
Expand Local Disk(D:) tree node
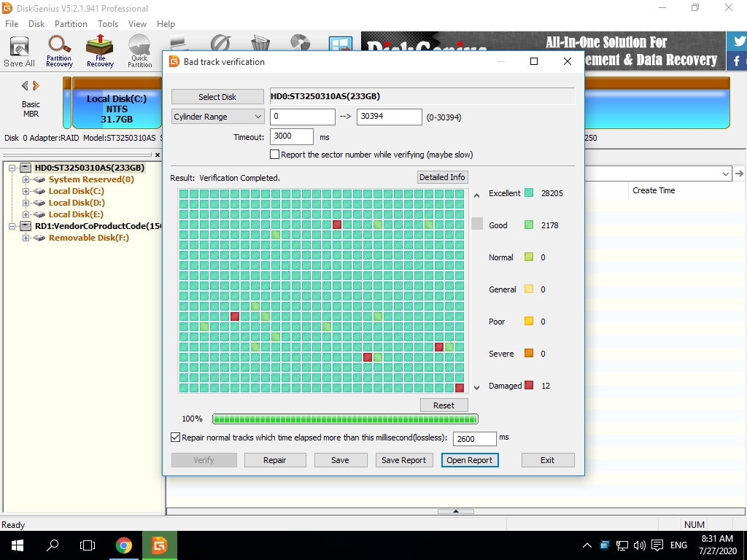26,203
